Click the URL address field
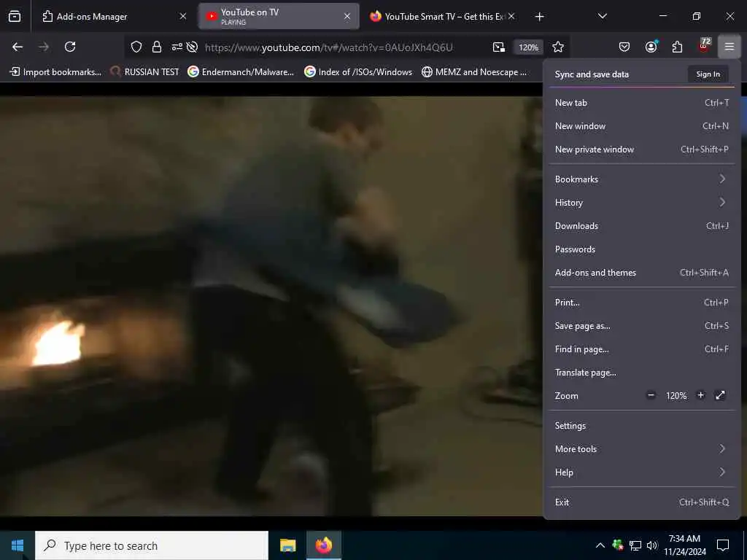747x560 pixels. click(329, 47)
